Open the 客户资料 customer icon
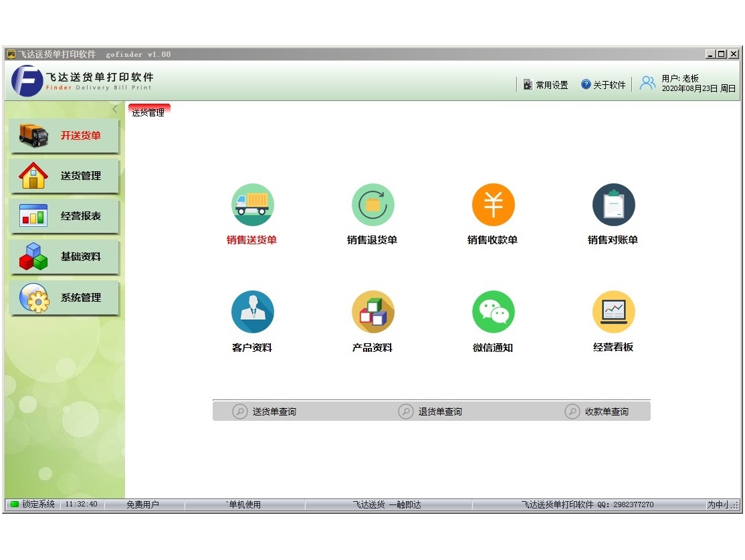The image size is (745, 560). [252, 312]
